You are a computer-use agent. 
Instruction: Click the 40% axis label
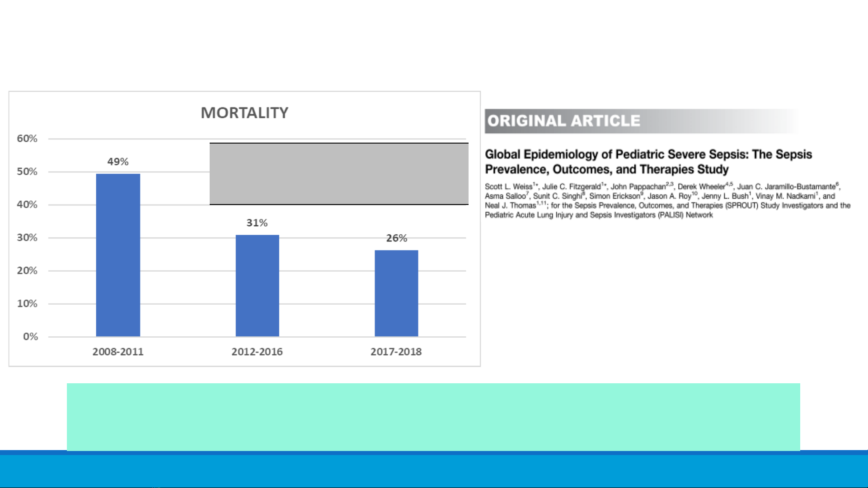pyautogui.click(x=27, y=204)
